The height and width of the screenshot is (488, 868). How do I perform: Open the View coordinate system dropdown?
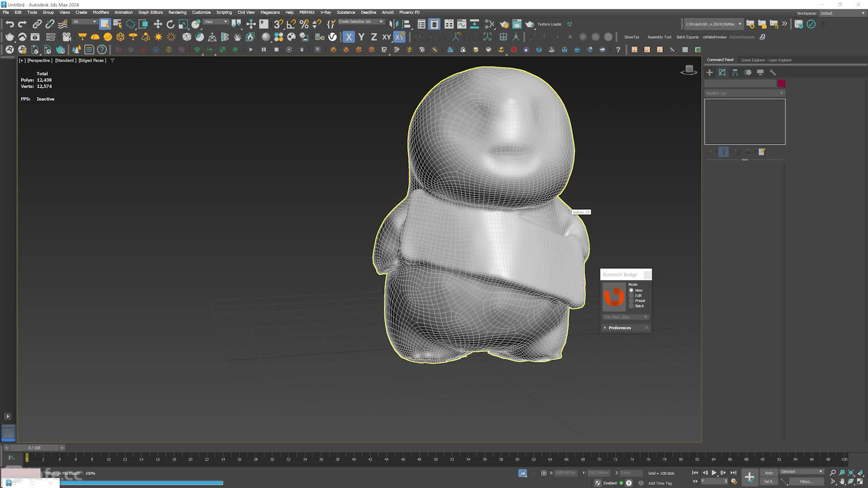[216, 22]
